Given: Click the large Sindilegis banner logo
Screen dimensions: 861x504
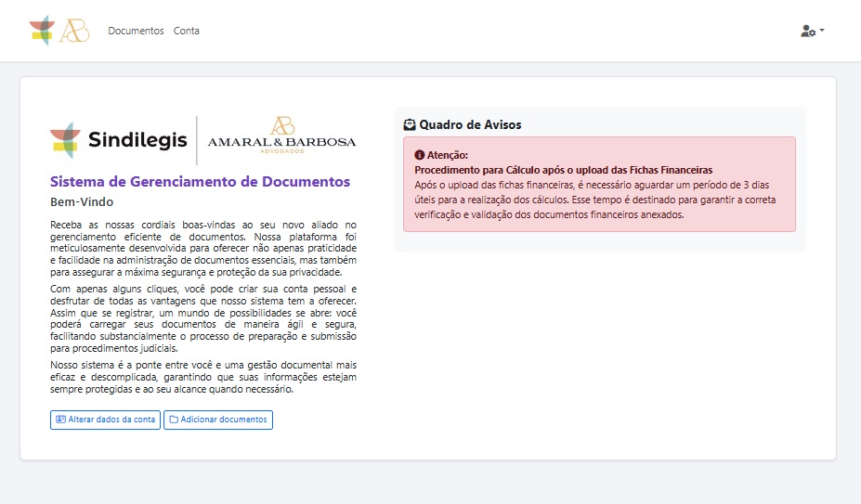Looking at the screenshot, I should (119, 139).
